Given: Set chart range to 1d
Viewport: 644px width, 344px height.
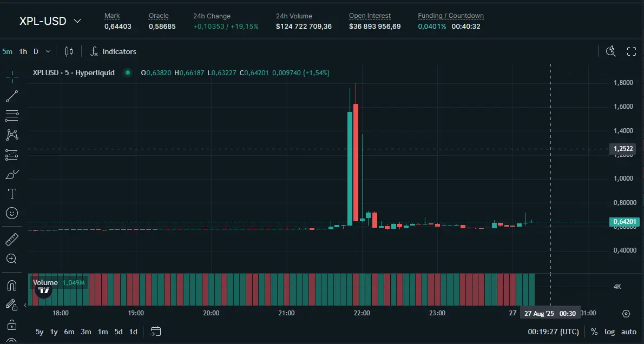Looking at the screenshot, I should pos(133,332).
